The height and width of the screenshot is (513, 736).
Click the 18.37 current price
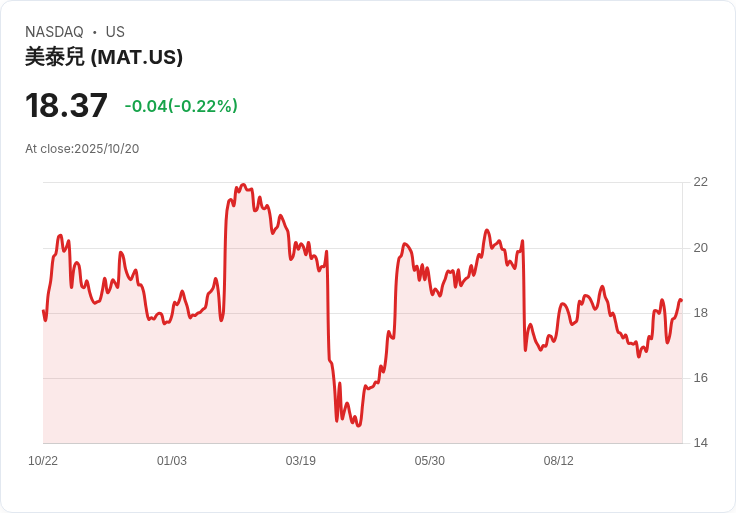[x=66, y=105]
